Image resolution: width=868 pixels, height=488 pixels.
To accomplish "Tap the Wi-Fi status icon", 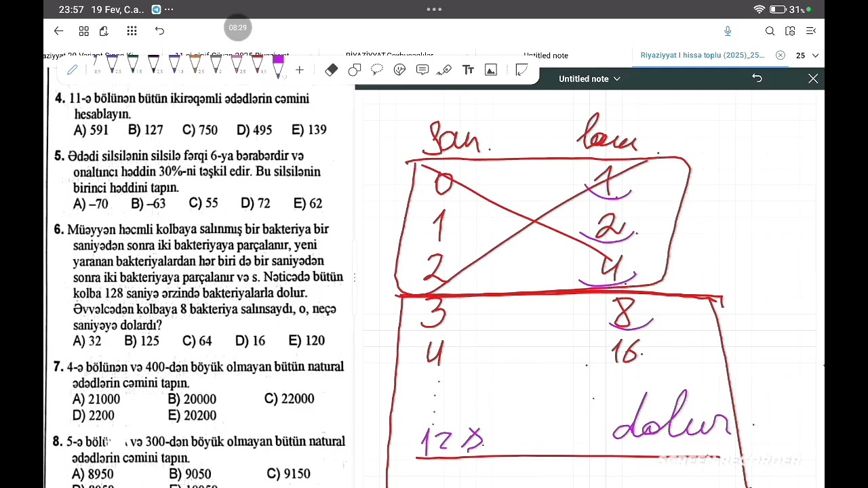I will pyautogui.click(x=759, y=9).
